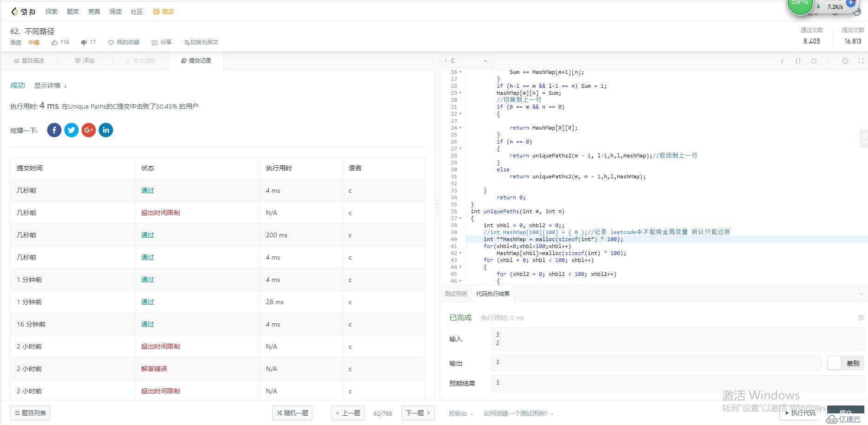868x425 pixels.
Task: Open the 16 分钟前 通过 submission
Action: 148,324
